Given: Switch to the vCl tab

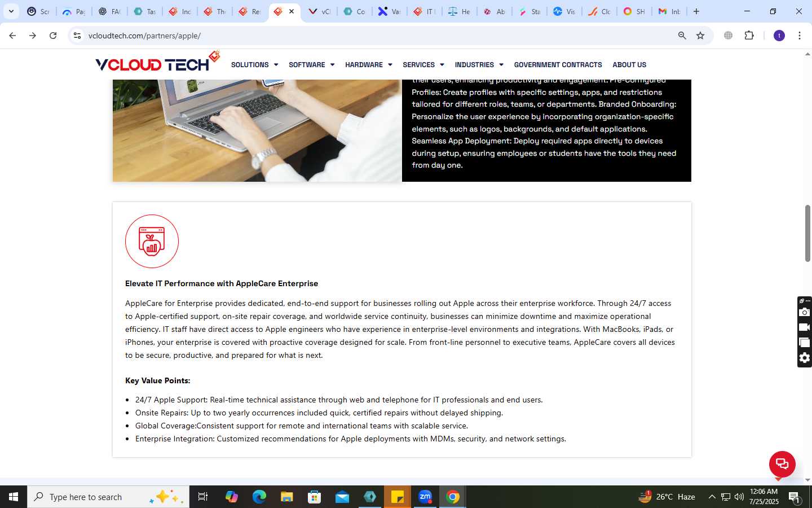Looking at the screenshot, I should 320,11.
